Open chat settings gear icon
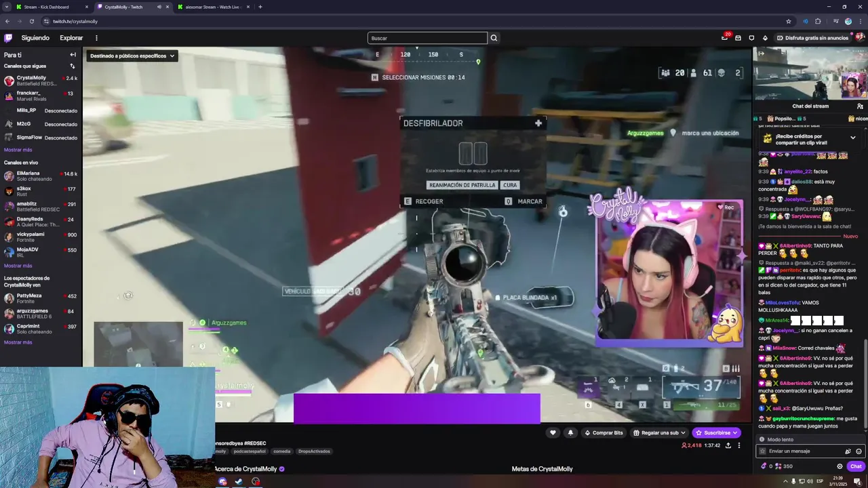868x488 pixels. pyautogui.click(x=840, y=466)
